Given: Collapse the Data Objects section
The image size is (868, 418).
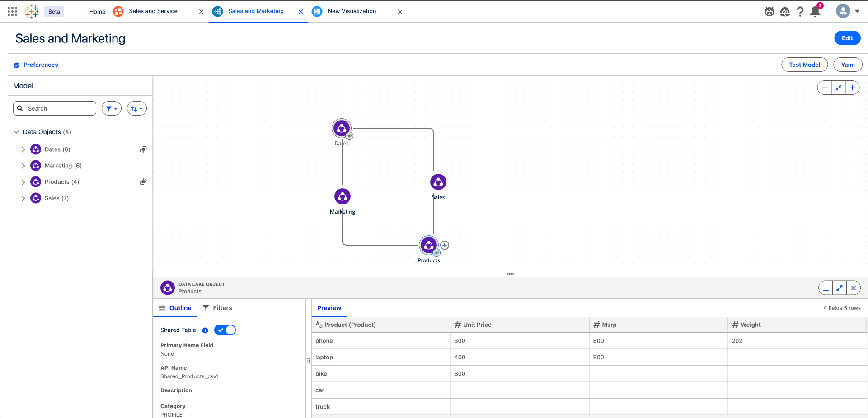Looking at the screenshot, I should tap(16, 132).
